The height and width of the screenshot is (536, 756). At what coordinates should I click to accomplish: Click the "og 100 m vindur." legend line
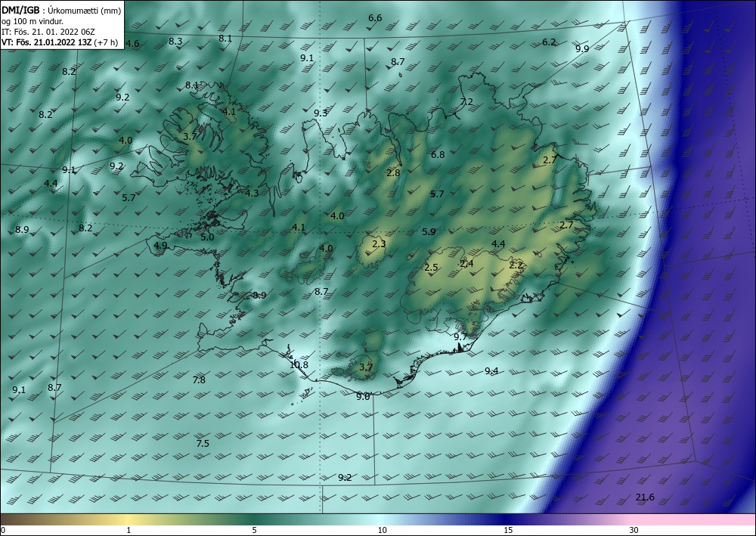(33, 21)
